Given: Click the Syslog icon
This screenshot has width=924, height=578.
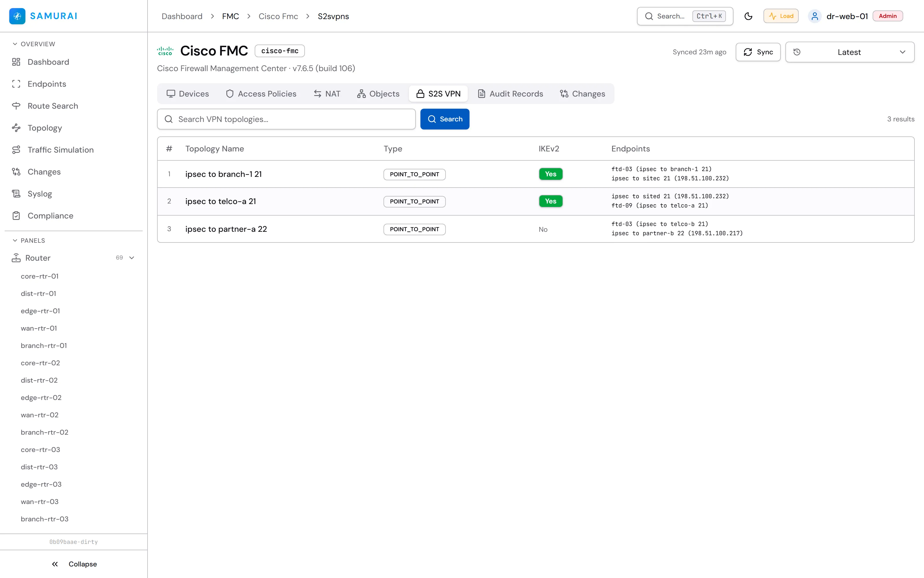Looking at the screenshot, I should point(16,194).
